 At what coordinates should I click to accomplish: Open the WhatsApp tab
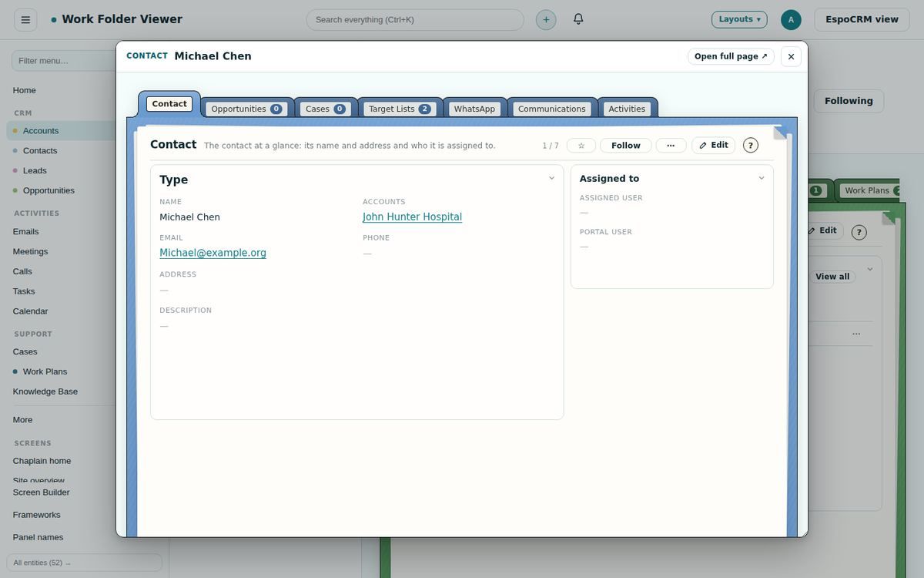[474, 109]
